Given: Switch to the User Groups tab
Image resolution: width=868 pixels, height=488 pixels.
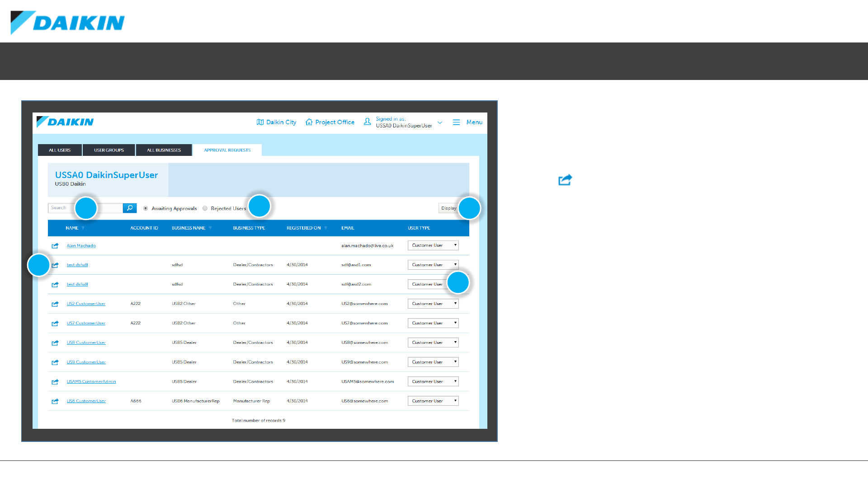Looking at the screenshot, I should coord(109,150).
